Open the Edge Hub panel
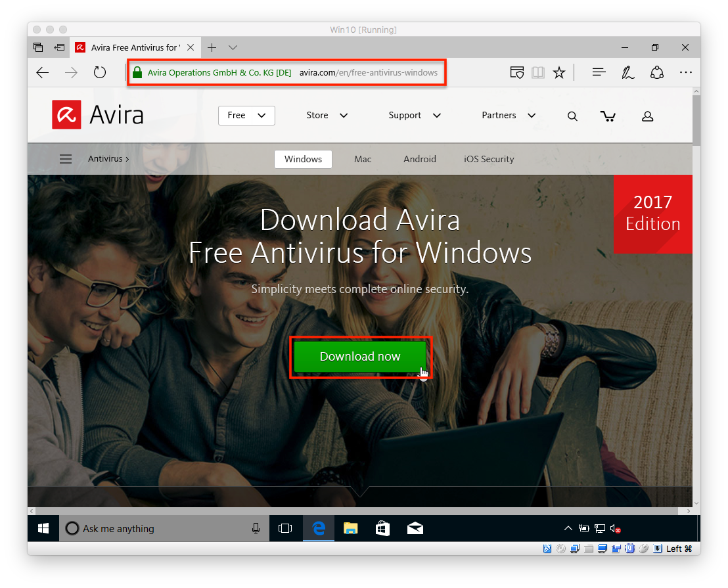Viewport: 728px width, 588px height. tap(599, 72)
